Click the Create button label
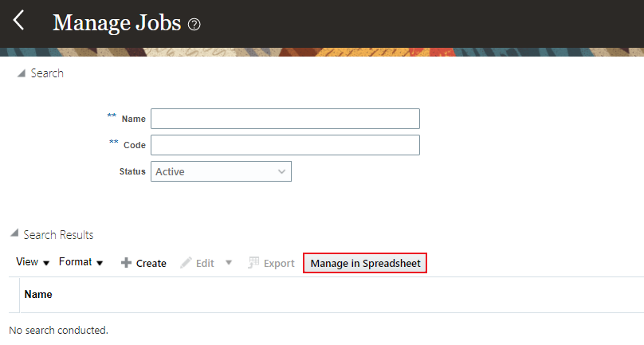The width and height of the screenshot is (644, 345). [x=151, y=263]
